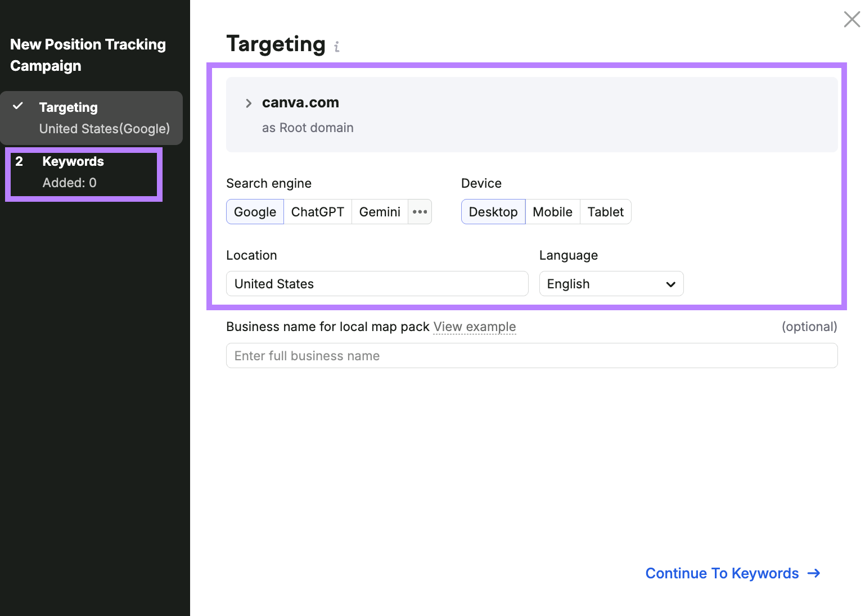865x616 pixels.
Task: Select Gemini as search engine
Action: pyautogui.click(x=380, y=212)
